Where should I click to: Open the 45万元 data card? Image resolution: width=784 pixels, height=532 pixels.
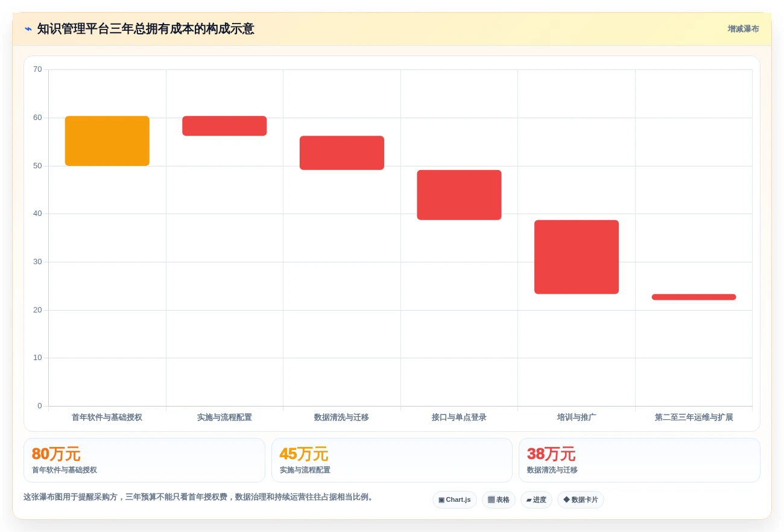[392, 460]
